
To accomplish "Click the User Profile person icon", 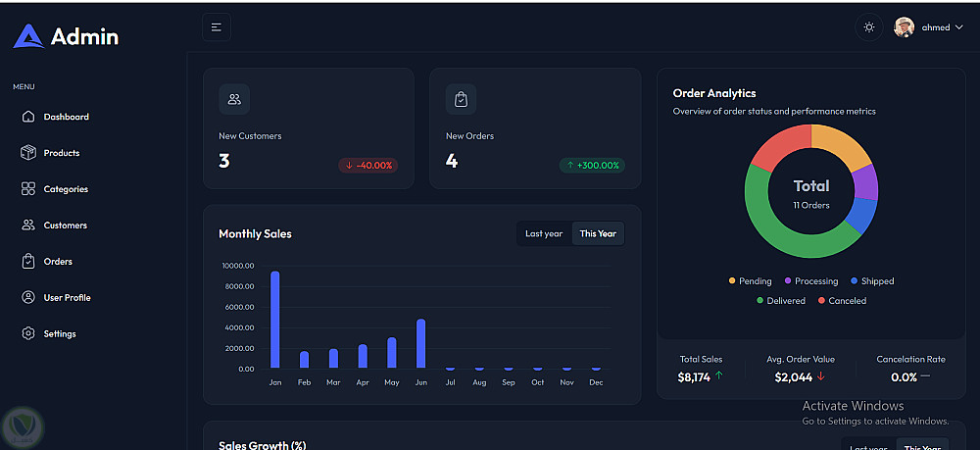I will point(28,297).
